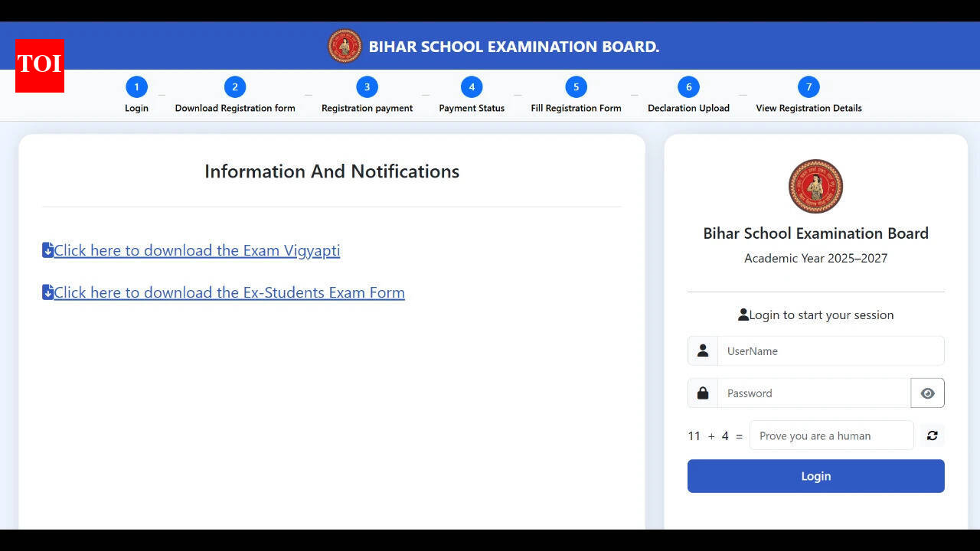
Task: Select step 2 Download Registration form circle
Action: 235,87
